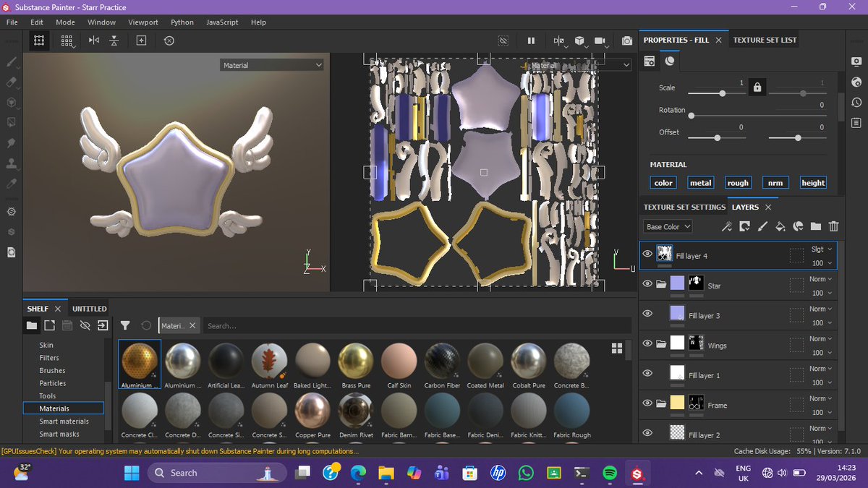The width and height of the screenshot is (868, 488).
Task: Switch to the Texture Set List tab
Action: (765, 40)
